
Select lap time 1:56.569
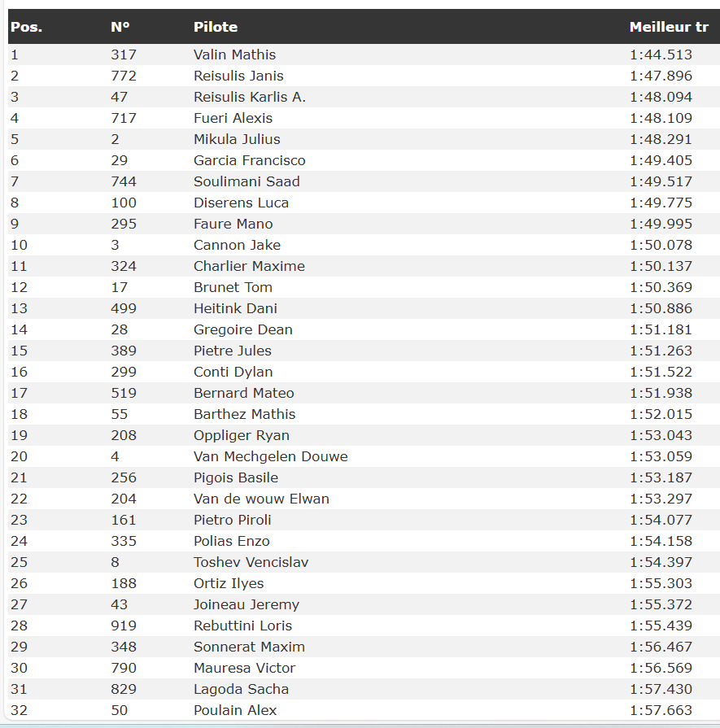(x=661, y=668)
